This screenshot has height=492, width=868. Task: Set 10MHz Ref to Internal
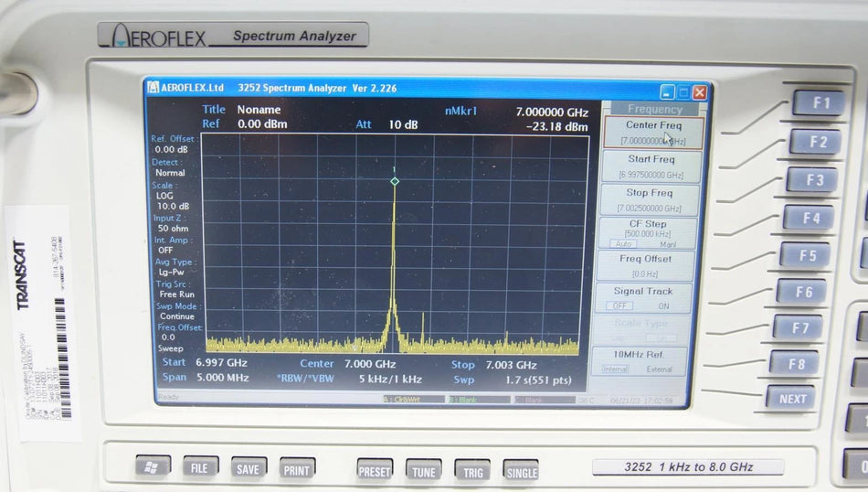(x=615, y=369)
